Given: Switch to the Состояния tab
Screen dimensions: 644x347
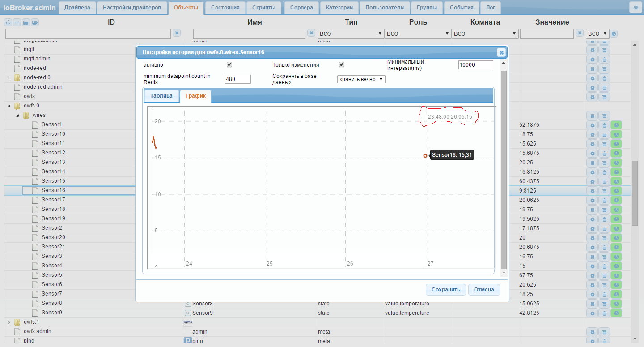Looking at the screenshot, I should (x=225, y=8).
